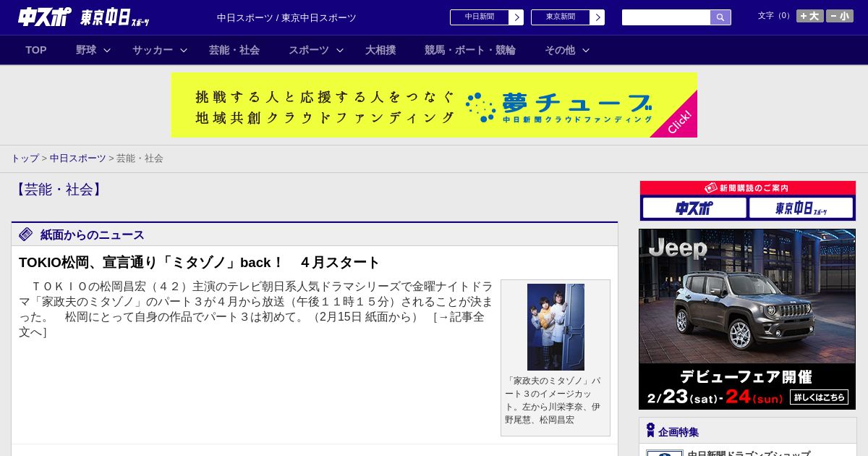The width and height of the screenshot is (868, 456).
Task: Click 東京中日スポーツ subscription banner button
Action: 801,208
